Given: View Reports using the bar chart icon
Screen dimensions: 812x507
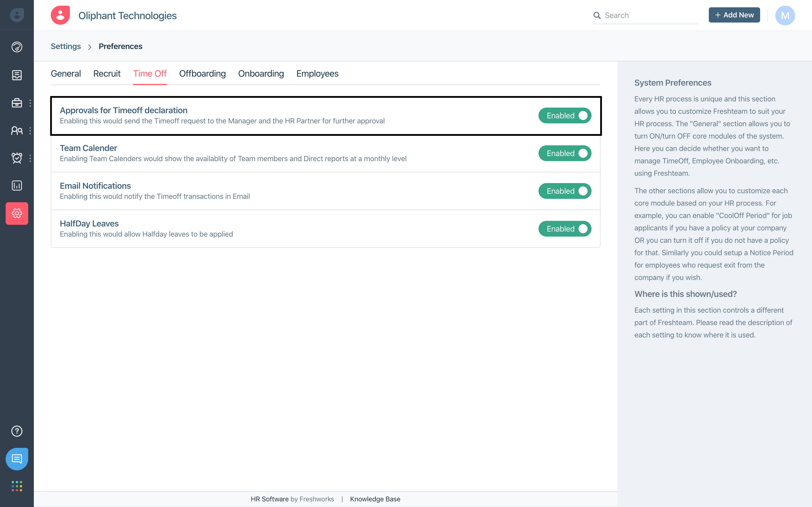Looking at the screenshot, I should [x=17, y=185].
